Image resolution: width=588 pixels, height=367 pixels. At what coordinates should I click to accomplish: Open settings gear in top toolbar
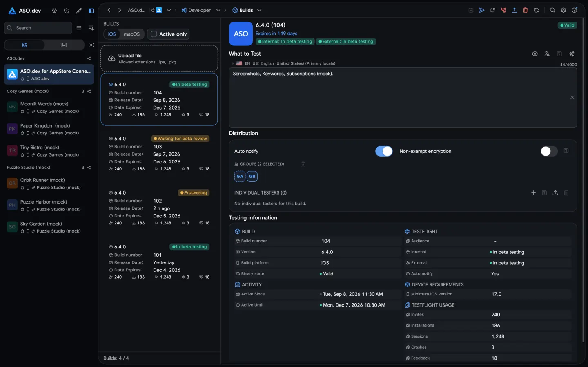pos(563,10)
